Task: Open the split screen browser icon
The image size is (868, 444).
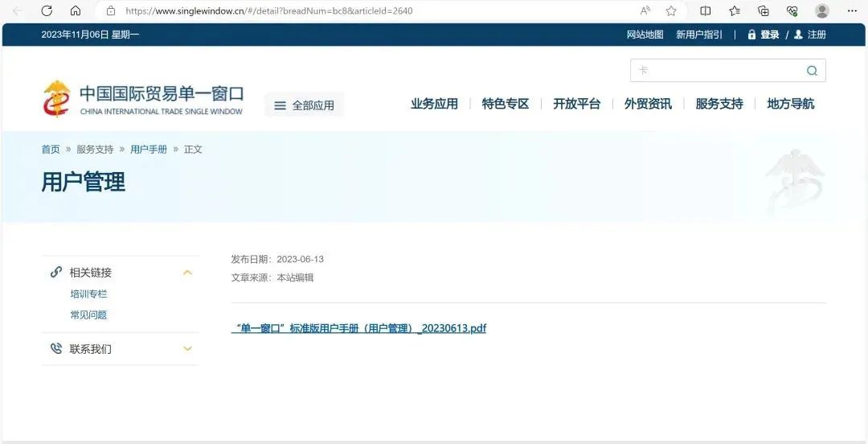Action: pos(706,11)
